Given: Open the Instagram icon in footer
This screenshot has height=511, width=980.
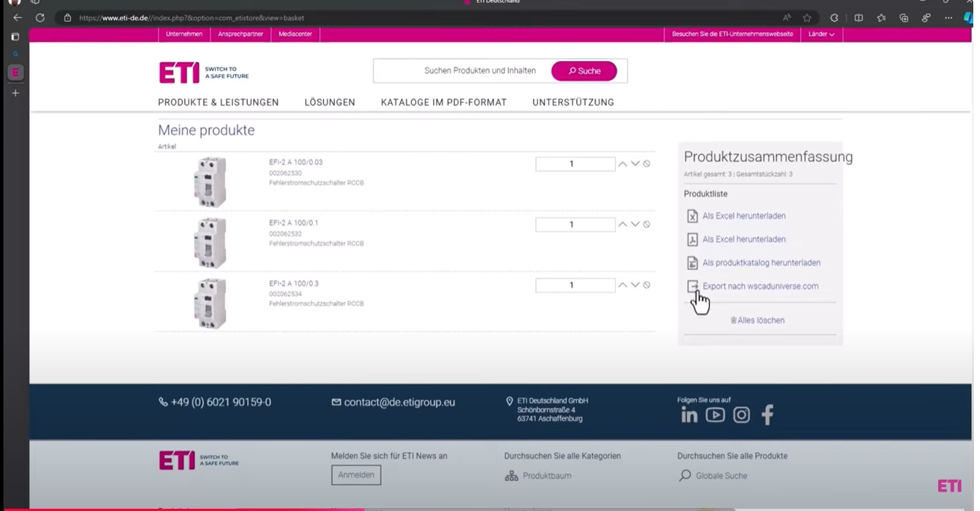Looking at the screenshot, I should 741,415.
